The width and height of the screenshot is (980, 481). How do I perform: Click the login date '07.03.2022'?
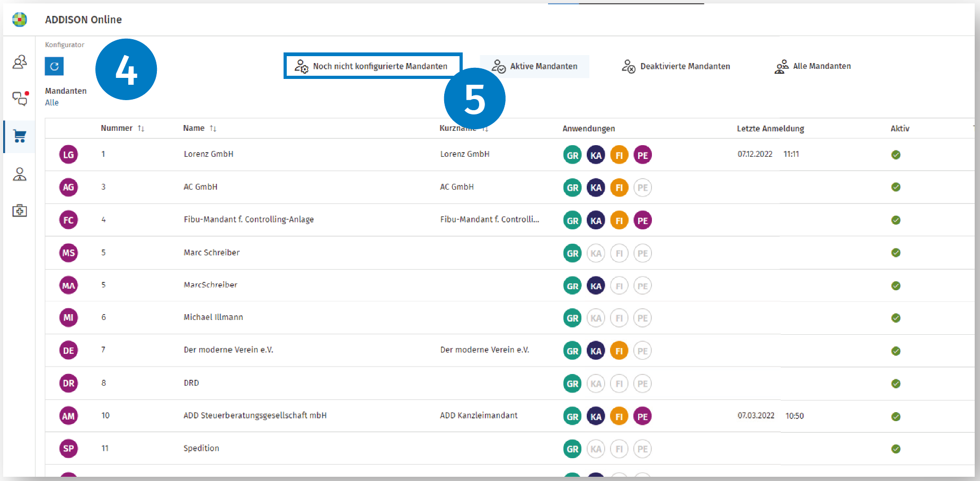point(756,416)
